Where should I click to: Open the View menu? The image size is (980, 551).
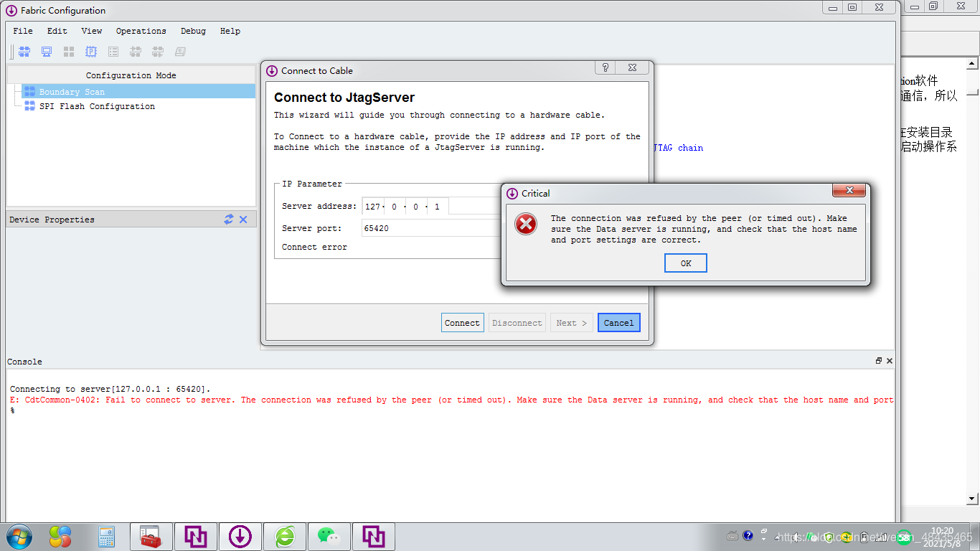click(92, 31)
